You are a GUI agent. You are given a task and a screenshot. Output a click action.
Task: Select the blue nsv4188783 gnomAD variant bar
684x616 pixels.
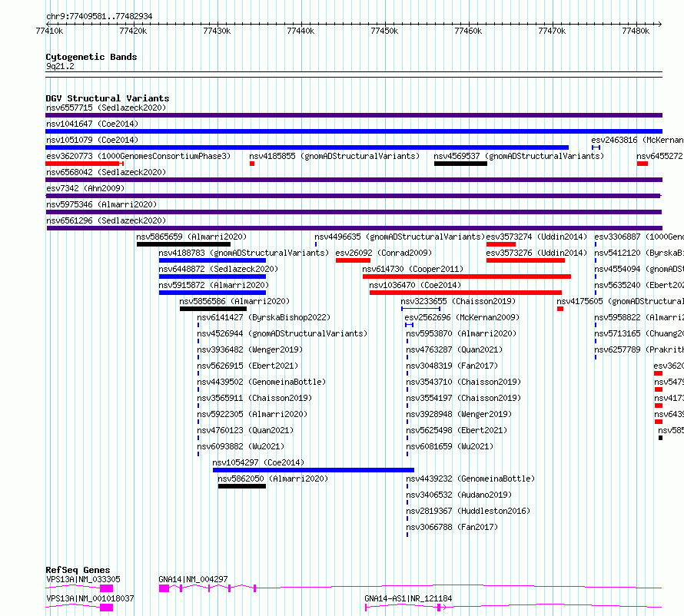click(x=212, y=260)
